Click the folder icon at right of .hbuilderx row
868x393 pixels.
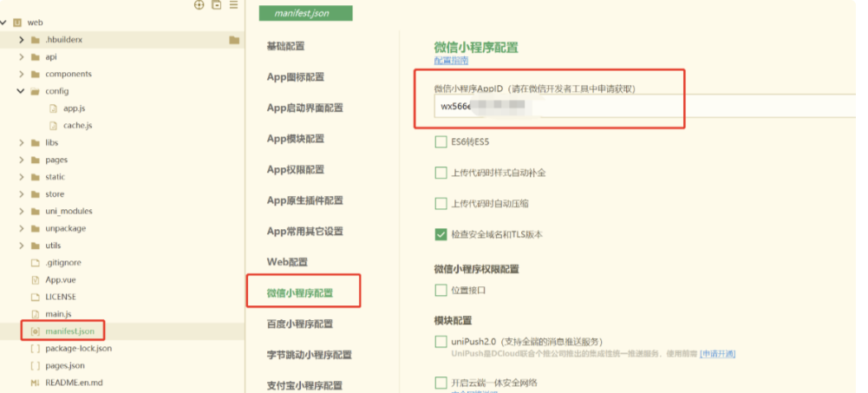click(234, 40)
